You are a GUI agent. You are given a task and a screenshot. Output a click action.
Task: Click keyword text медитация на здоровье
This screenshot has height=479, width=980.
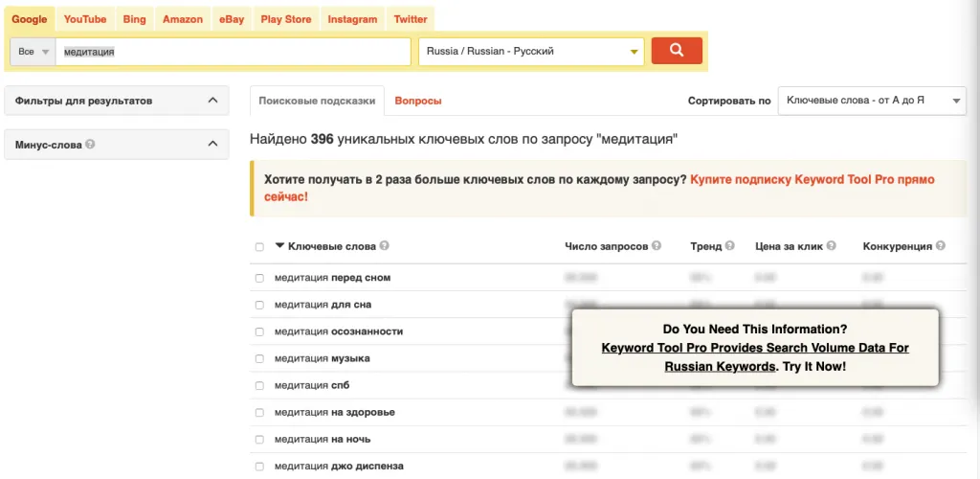tap(334, 412)
